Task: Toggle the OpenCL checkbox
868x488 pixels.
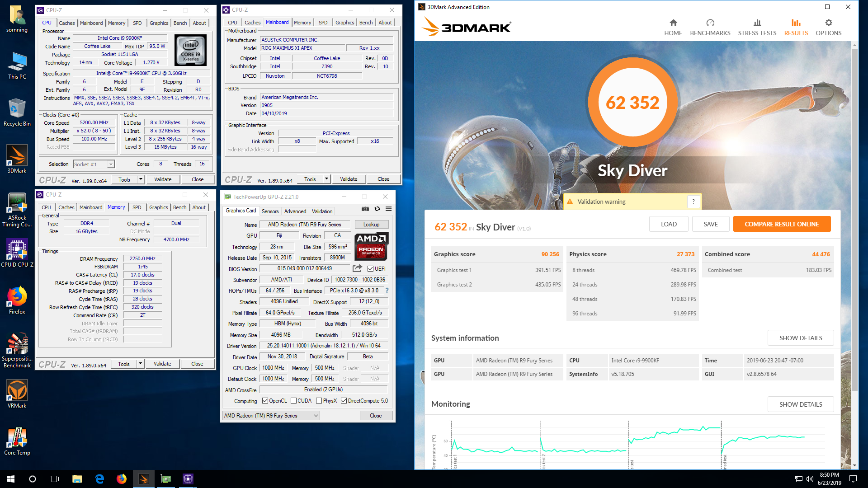Action: (265, 401)
